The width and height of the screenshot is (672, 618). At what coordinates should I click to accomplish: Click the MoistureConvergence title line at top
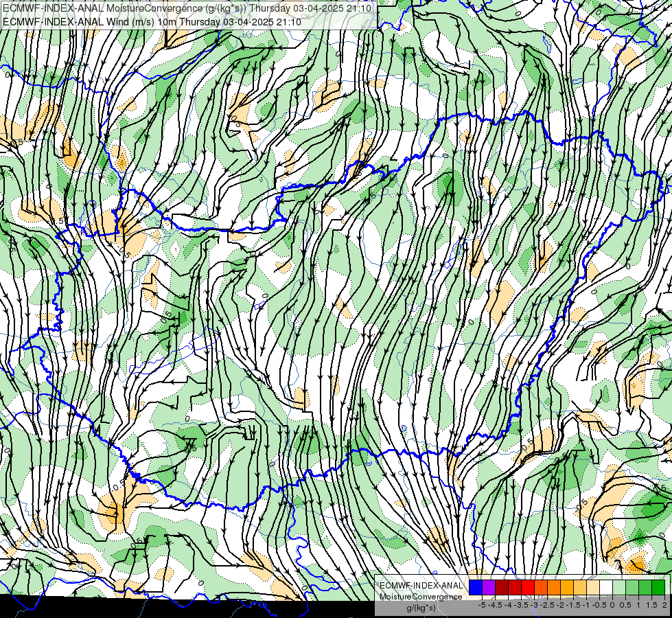pos(187,8)
